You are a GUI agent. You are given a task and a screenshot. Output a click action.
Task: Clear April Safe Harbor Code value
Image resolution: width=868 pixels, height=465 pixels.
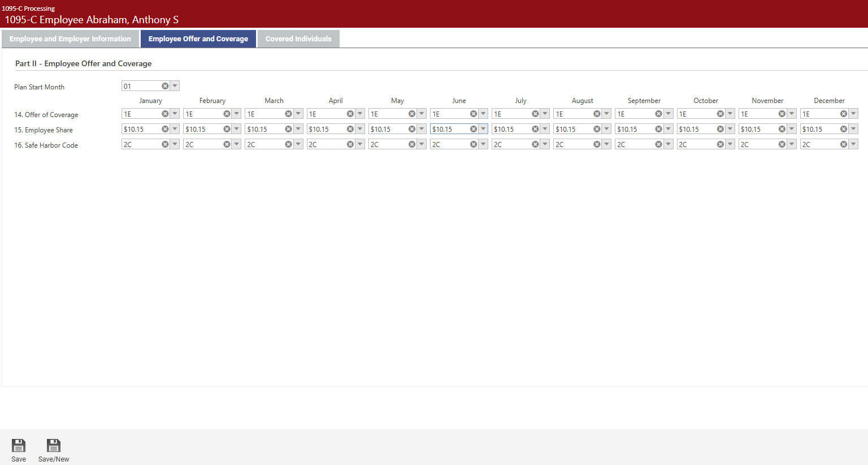(x=350, y=144)
